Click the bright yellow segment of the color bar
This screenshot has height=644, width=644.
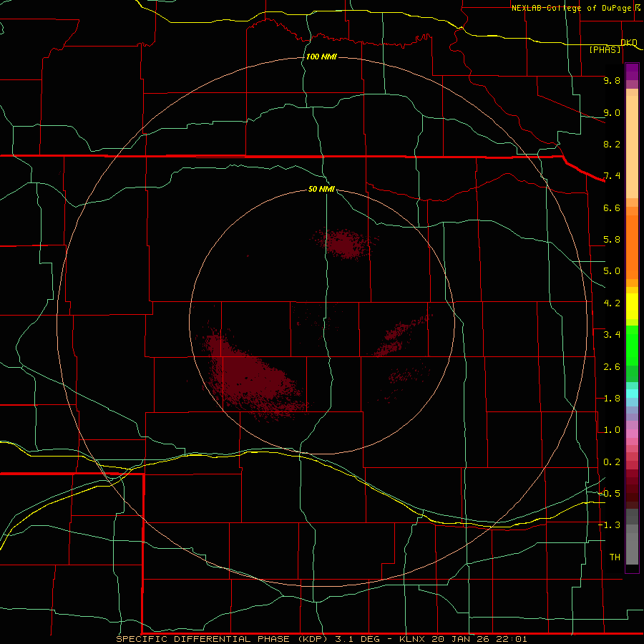(632, 306)
